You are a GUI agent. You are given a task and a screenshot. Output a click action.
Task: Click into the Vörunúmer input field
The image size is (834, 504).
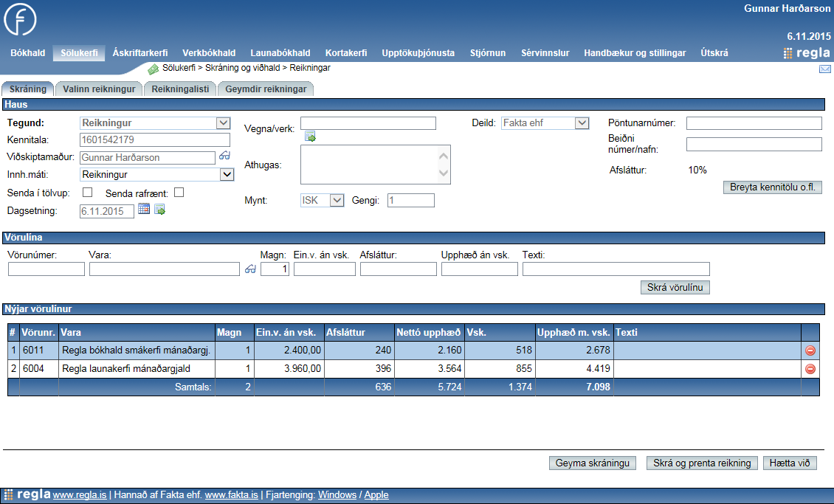pos(46,269)
